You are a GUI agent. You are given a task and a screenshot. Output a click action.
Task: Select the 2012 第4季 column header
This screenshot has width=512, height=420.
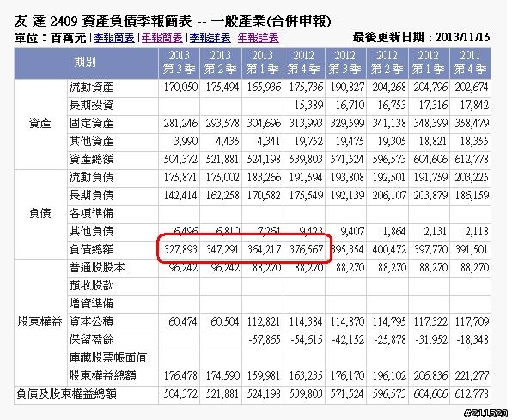click(304, 64)
